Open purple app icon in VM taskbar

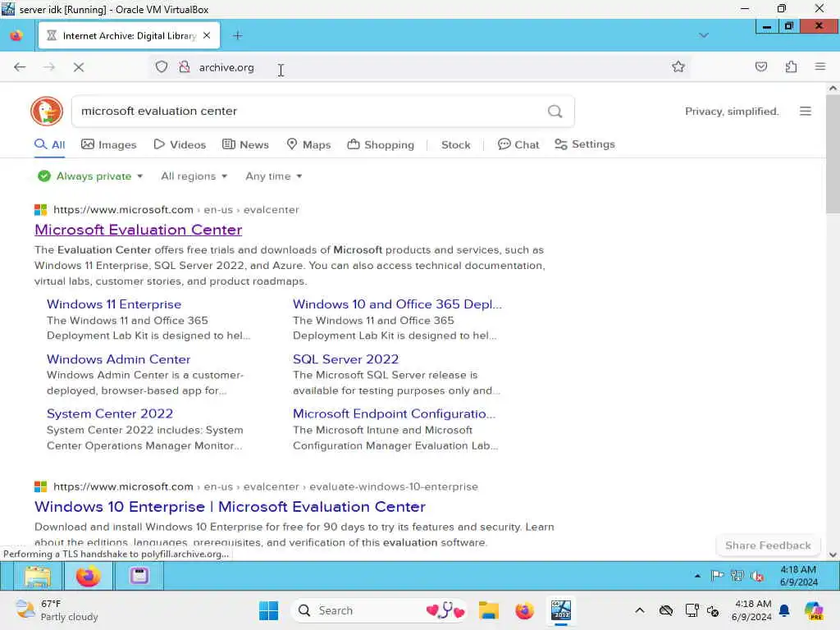tap(139, 577)
